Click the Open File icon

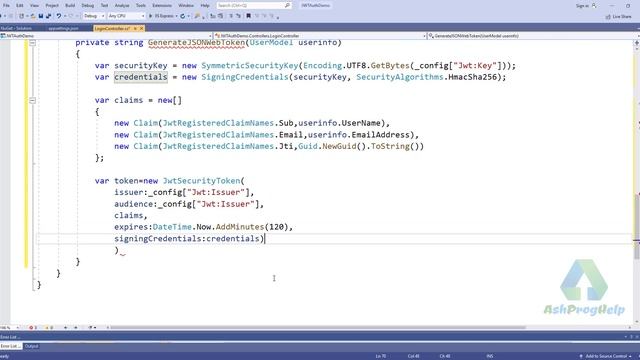(33, 16)
